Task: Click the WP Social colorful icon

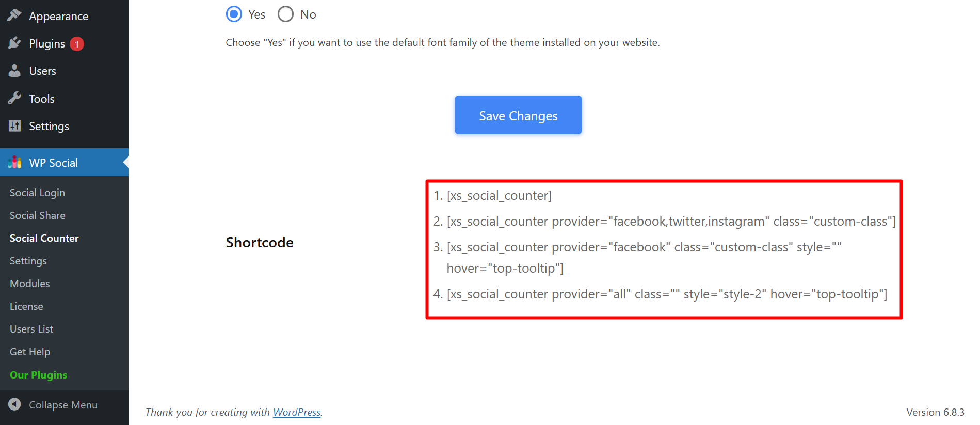Action: 14,163
